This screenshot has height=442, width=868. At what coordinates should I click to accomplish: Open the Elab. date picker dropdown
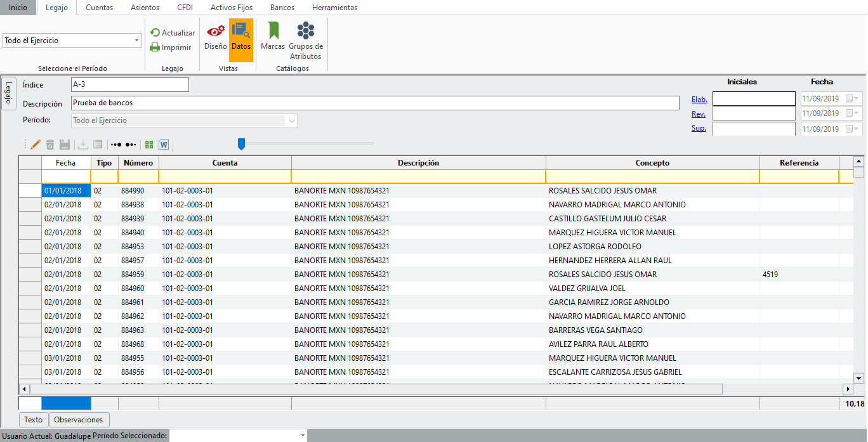(857, 98)
